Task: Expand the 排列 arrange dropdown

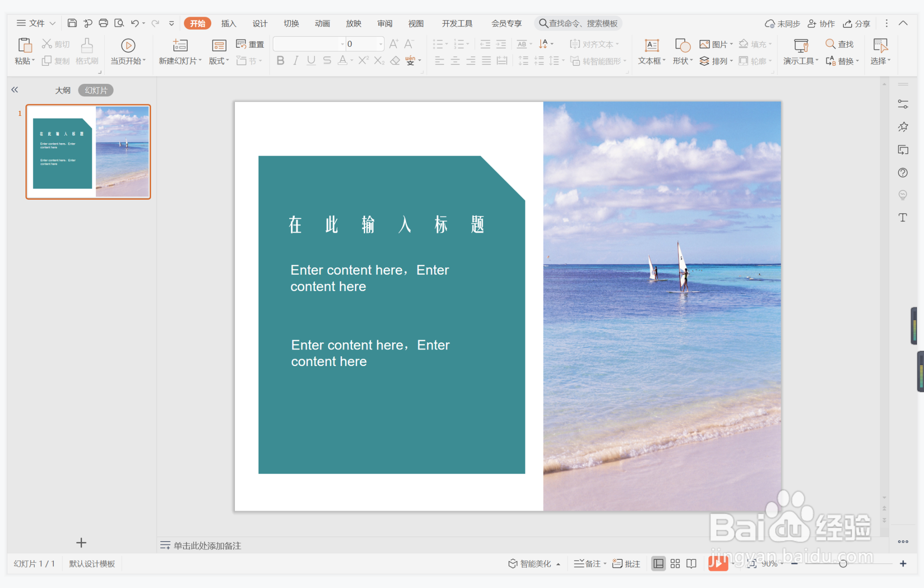Action: [731, 61]
